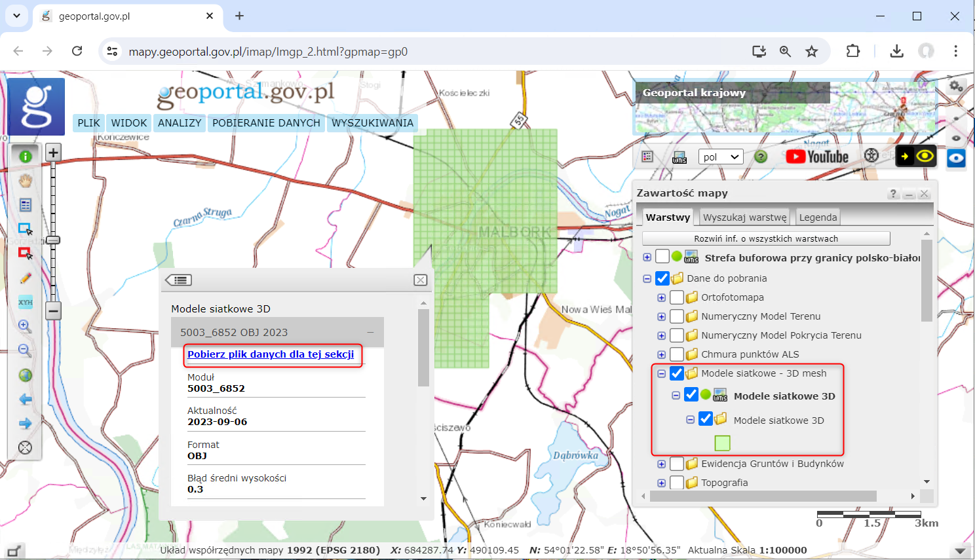Uncheck Dane do pobrania checkbox

click(662, 278)
